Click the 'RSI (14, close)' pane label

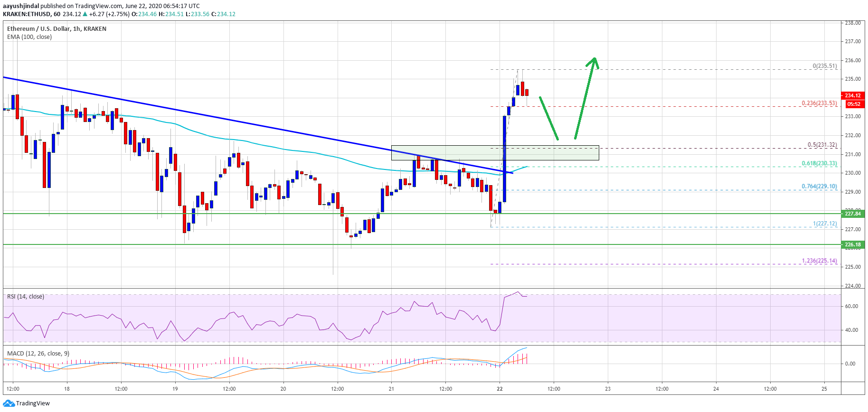[x=26, y=296]
